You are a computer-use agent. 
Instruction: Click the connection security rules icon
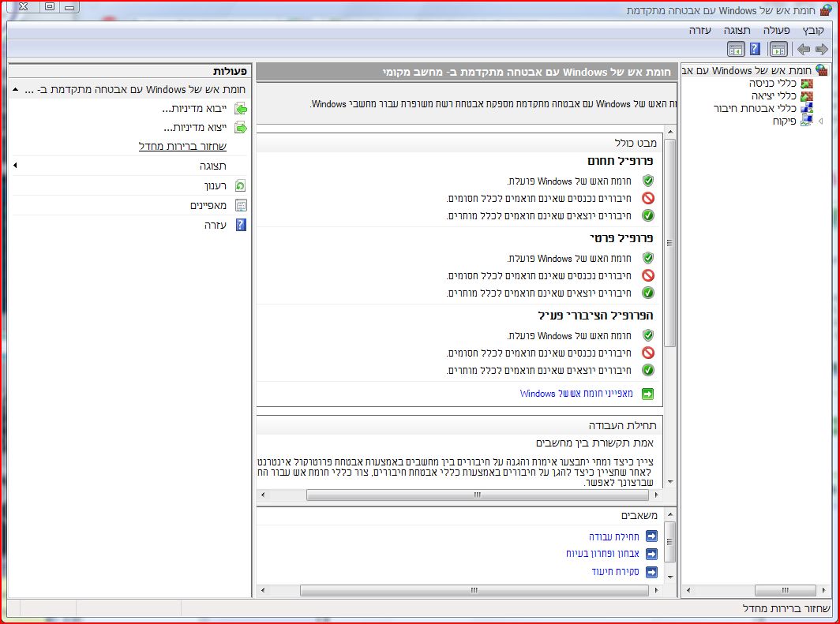click(x=806, y=109)
